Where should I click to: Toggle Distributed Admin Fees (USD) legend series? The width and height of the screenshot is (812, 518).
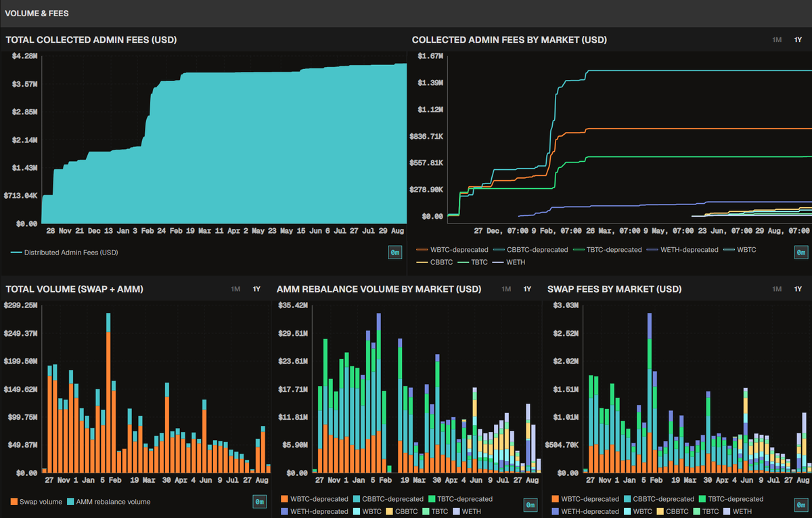pyautogui.click(x=64, y=253)
